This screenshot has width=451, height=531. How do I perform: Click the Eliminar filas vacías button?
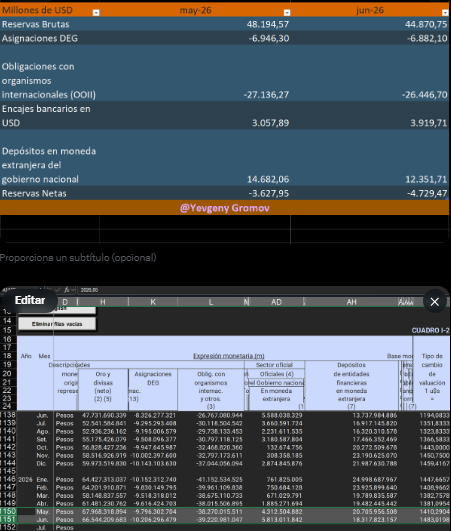57,324
